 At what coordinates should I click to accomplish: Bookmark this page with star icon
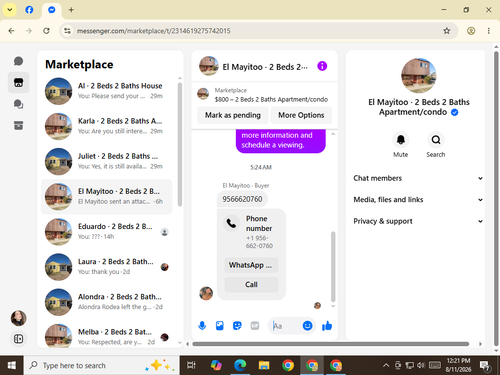click(x=447, y=31)
